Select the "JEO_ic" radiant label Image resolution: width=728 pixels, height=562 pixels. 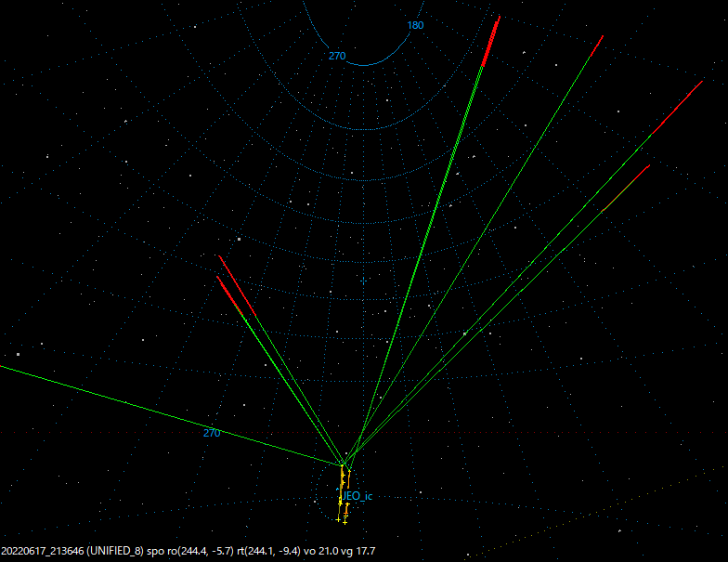(x=357, y=496)
